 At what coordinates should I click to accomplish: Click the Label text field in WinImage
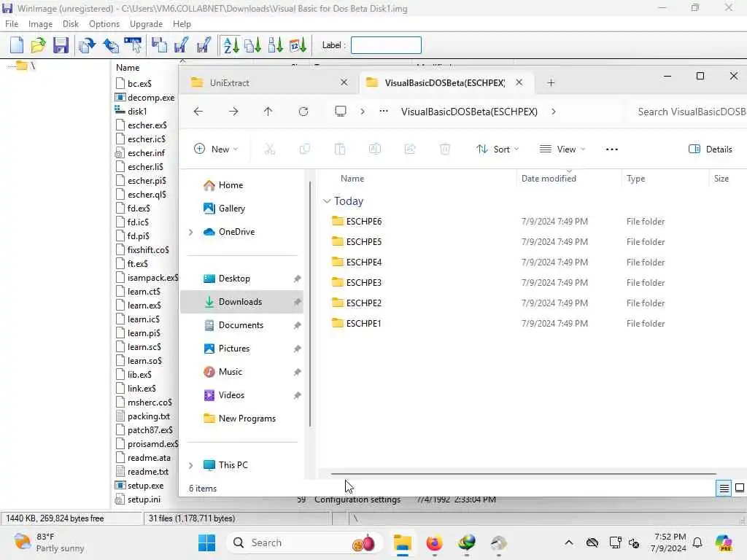tap(386, 45)
